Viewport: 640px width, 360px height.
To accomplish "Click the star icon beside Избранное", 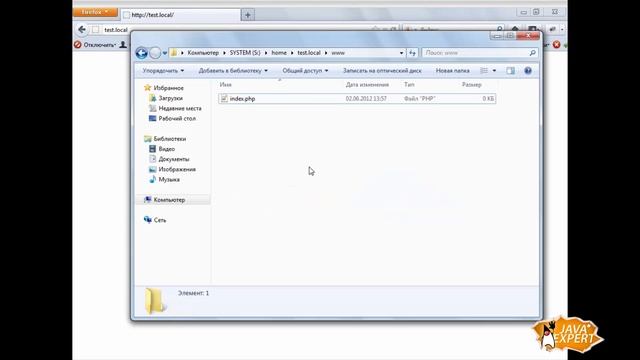I will click(x=147, y=88).
